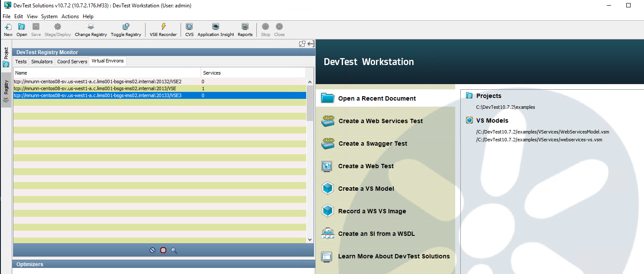Launch the VSE Recorder
Viewport: 644px width, 274px height.
click(x=163, y=29)
